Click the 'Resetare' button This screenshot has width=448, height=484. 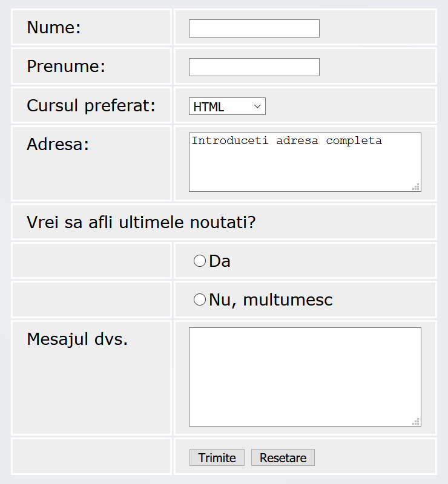pyautogui.click(x=282, y=457)
